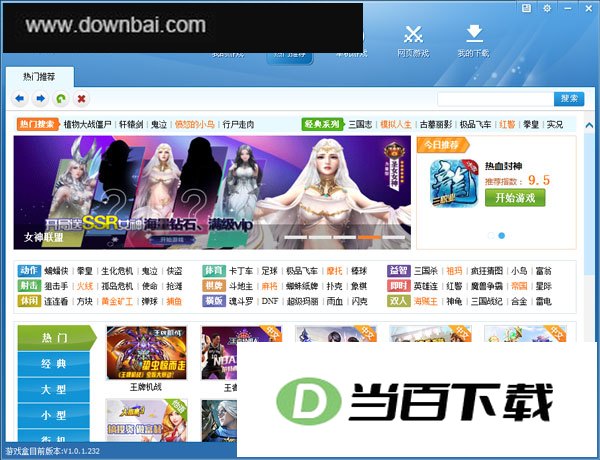Viewport: 600px width, 460px height.
Task: Open 三国杀 puzzle game link
Action: coord(426,271)
